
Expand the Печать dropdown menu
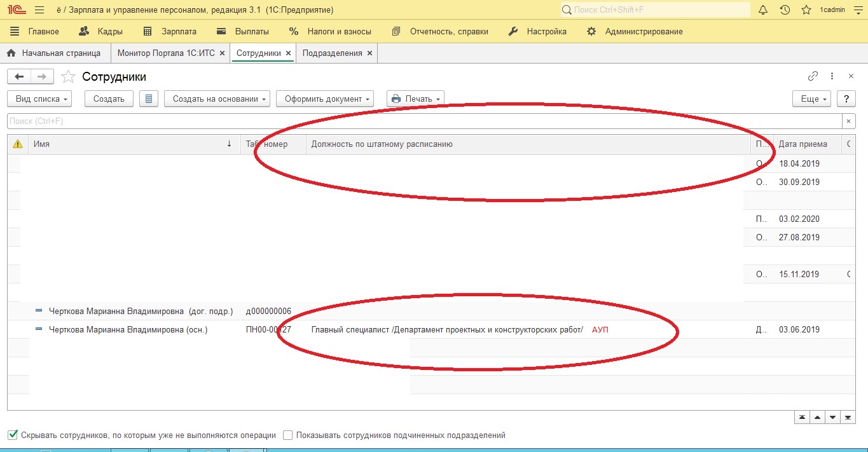(x=415, y=99)
